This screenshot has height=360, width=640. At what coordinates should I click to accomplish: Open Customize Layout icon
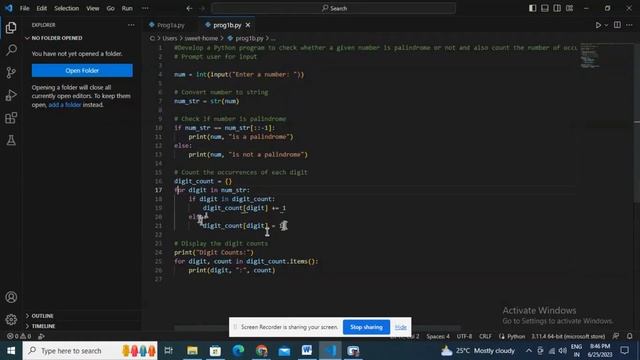point(569,8)
